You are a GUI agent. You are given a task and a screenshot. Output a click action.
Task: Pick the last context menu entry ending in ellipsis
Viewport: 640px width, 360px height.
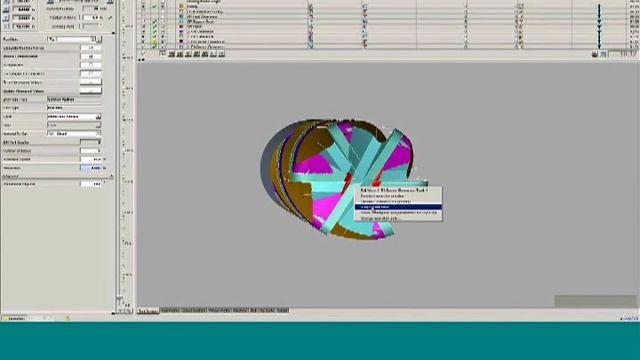[x=398, y=218]
